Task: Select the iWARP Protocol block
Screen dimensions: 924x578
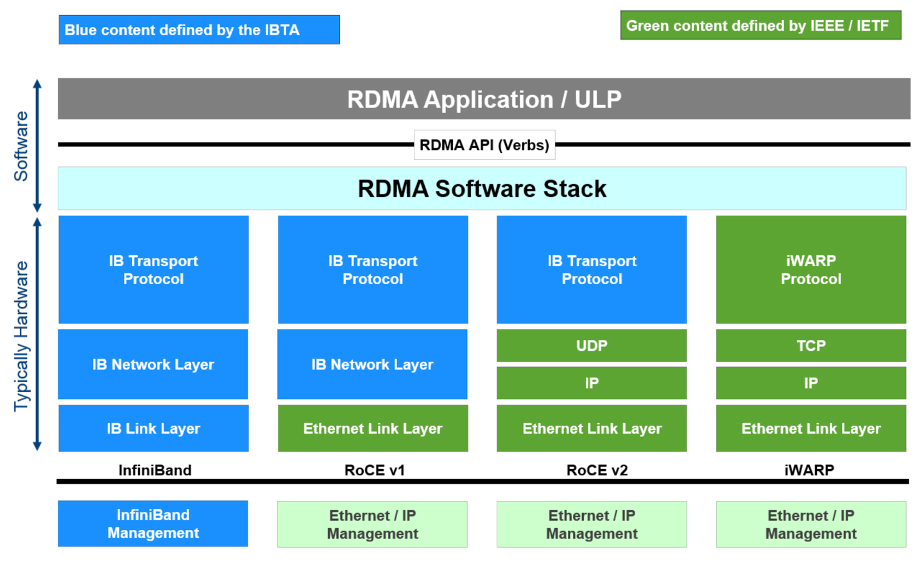Action: 810,269
